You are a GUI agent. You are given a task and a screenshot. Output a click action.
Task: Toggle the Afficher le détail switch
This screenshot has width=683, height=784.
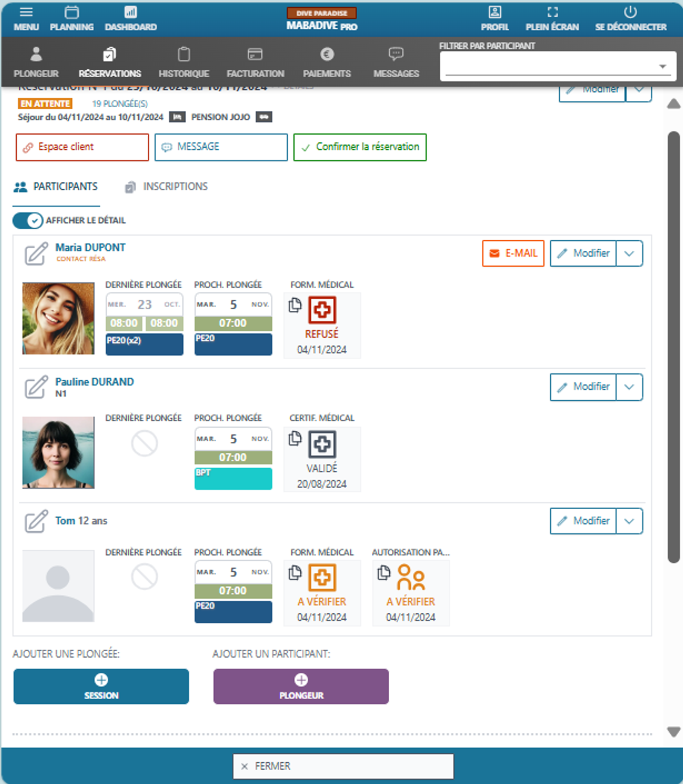(28, 221)
